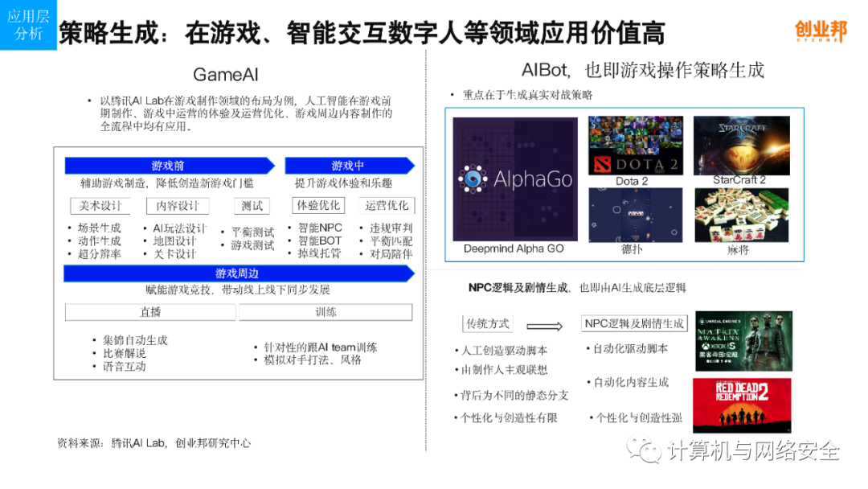Click the 训练 box
Image resolution: width=868 pixels, height=489 pixels.
tap(325, 312)
